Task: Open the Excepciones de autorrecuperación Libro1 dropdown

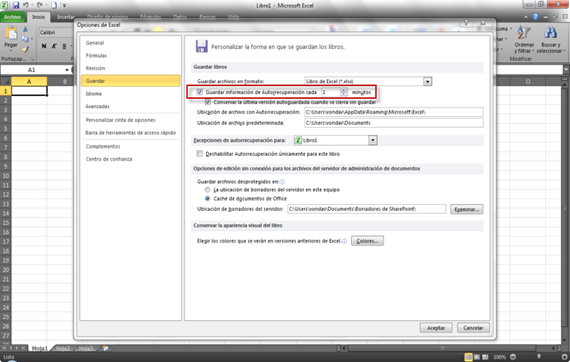Action: [x=373, y=140]
